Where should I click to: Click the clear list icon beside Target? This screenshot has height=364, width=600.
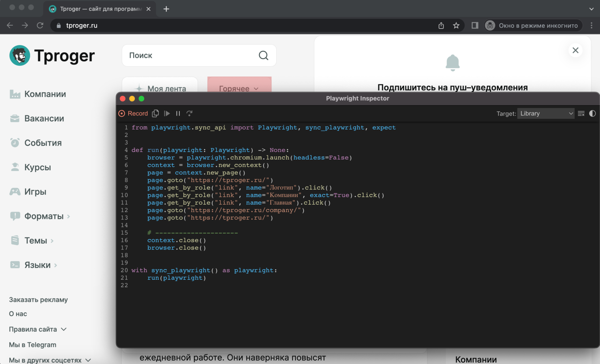[581, 113]
